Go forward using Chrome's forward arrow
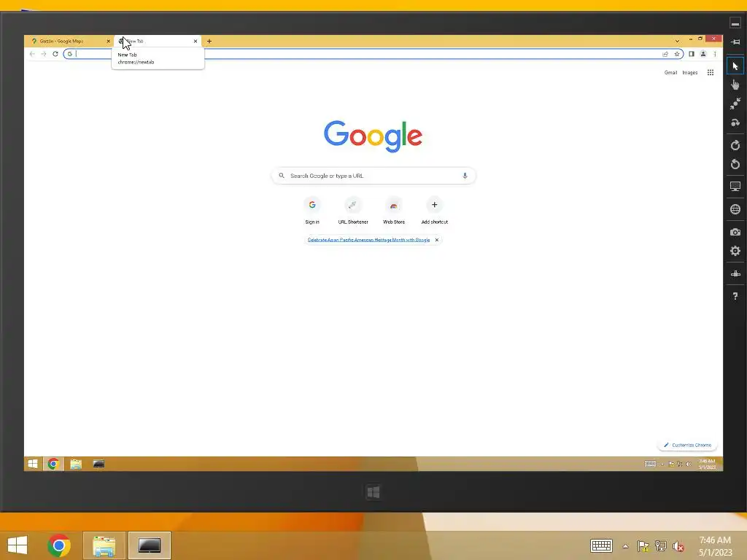The height and width of the screenshot is (560, 747). (43, 54)
